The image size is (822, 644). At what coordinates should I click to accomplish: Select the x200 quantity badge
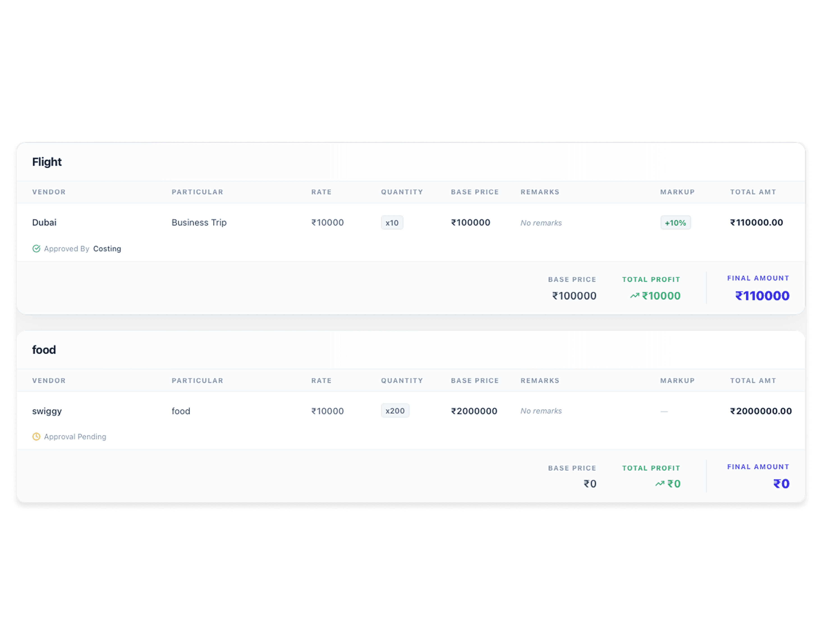pos(395,411)
